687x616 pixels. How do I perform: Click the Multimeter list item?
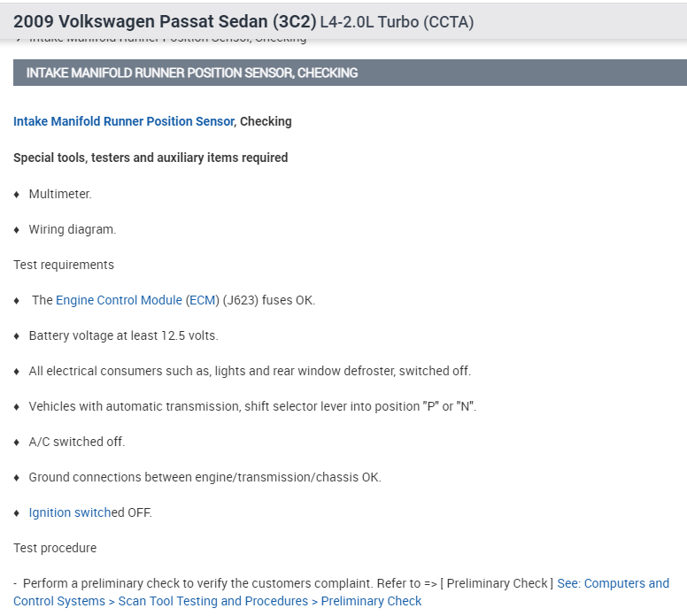pyautogui.click(x=60, y=194)
